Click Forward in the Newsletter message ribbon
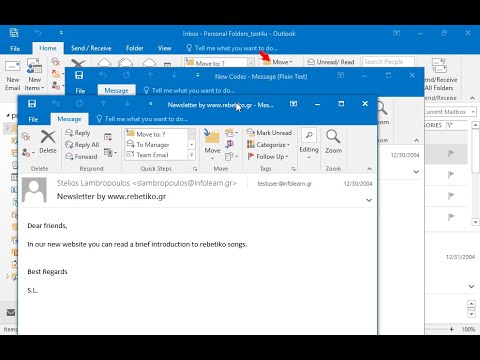Viewport: 480px width, 360px height. coord(81,156)
